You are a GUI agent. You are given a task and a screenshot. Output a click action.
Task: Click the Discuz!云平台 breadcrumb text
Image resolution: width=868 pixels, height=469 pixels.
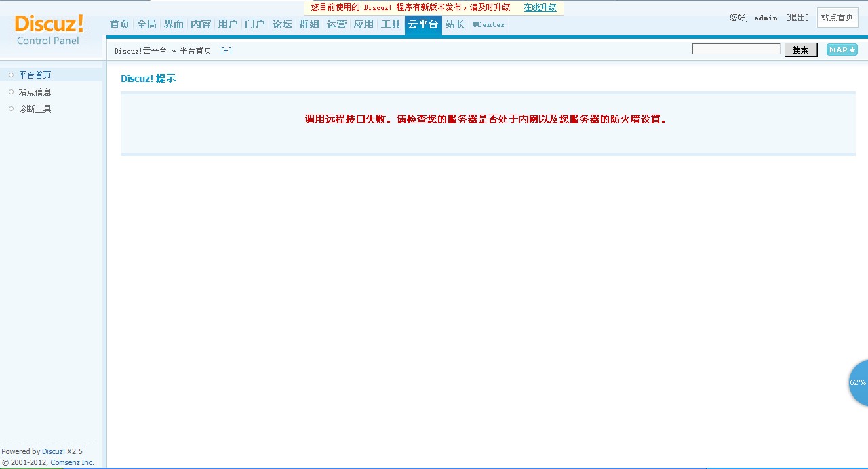click(x=140, y=51)
